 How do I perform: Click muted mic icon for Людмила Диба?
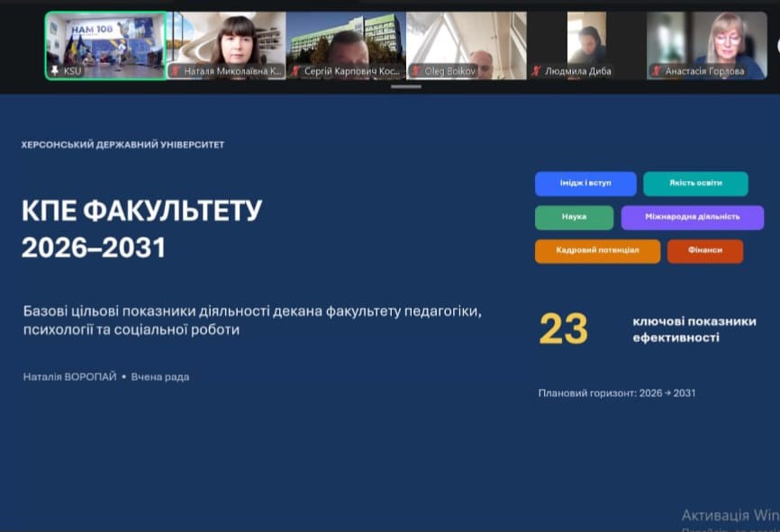(x=536, y=70)
